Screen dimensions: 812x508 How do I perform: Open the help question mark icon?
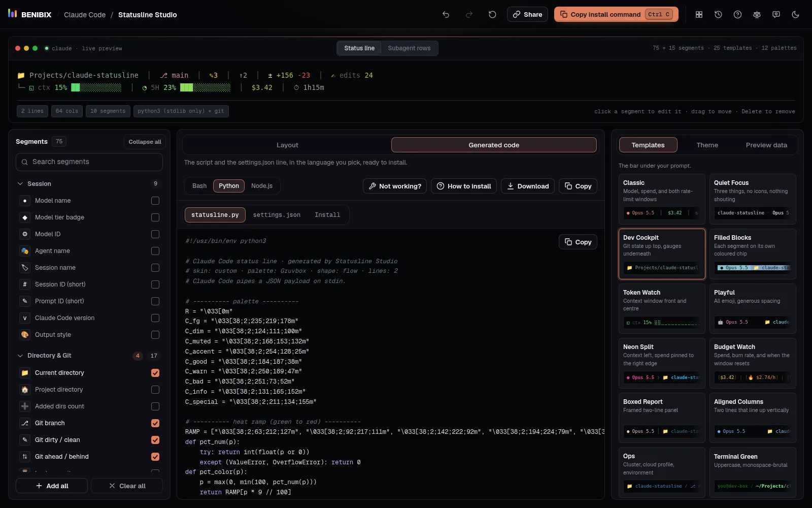pos(737,15)
